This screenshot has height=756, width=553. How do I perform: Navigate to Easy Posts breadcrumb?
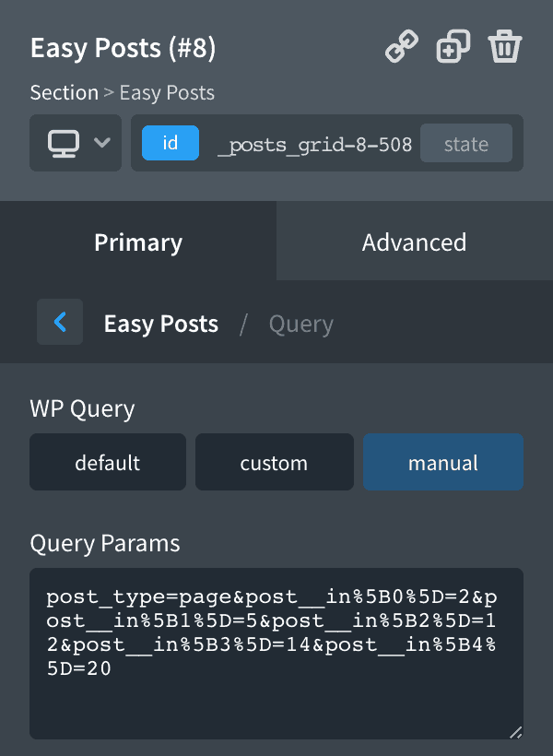[x=161, y=324]
